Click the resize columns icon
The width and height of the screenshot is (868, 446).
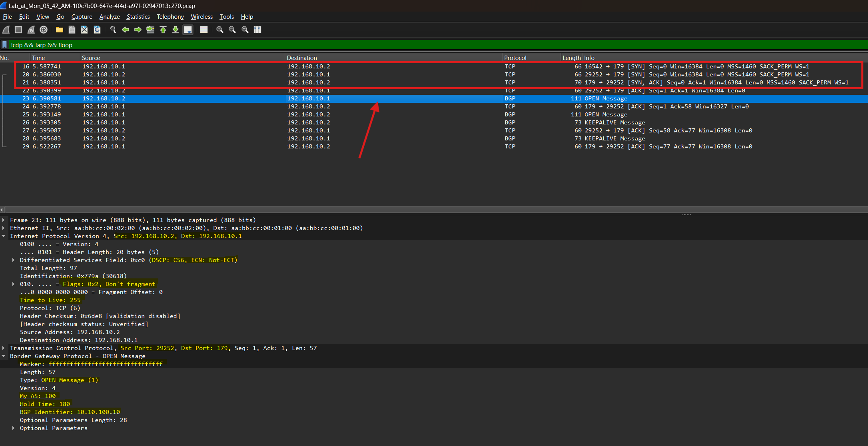click(x=257, y=30)
